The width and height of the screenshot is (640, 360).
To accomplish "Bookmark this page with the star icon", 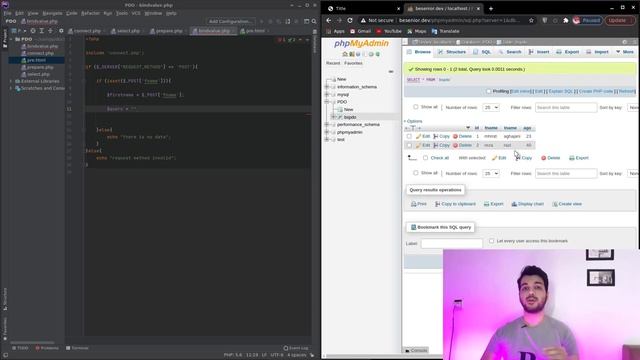I will 531,20.
